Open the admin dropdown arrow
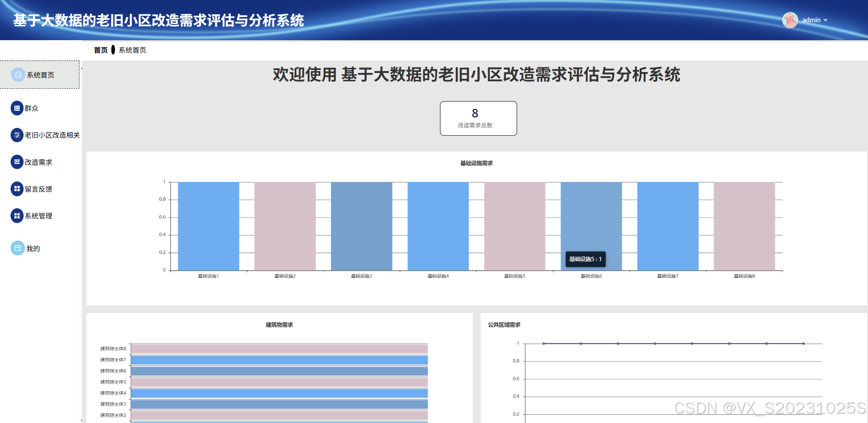This screenshot has height=423, width=868. click(826, 20)
